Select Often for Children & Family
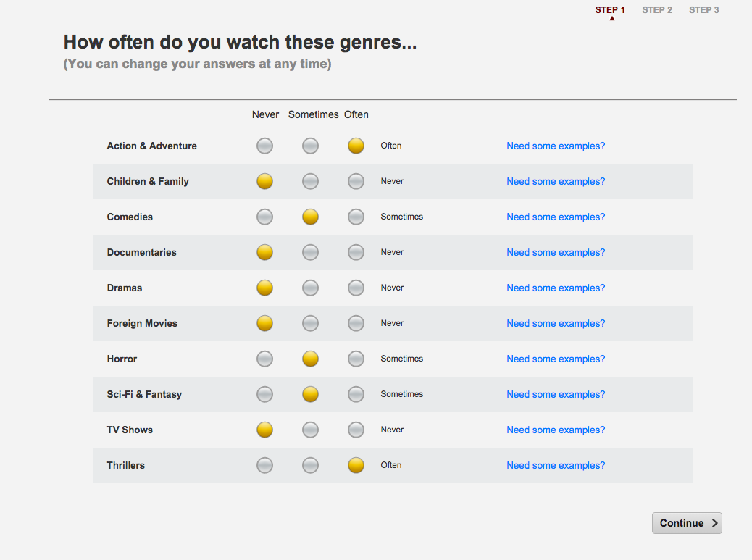 click(356, 181)
